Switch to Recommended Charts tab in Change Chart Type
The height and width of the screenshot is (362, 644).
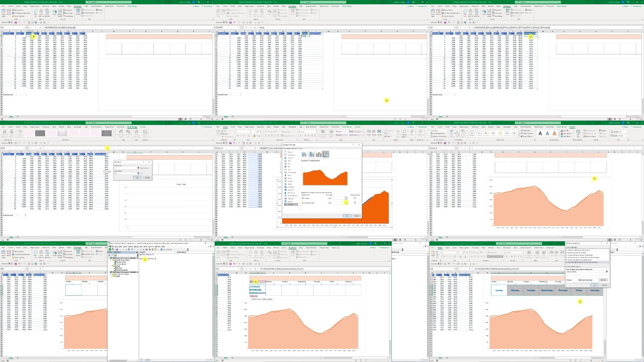[x=289, y=149]
